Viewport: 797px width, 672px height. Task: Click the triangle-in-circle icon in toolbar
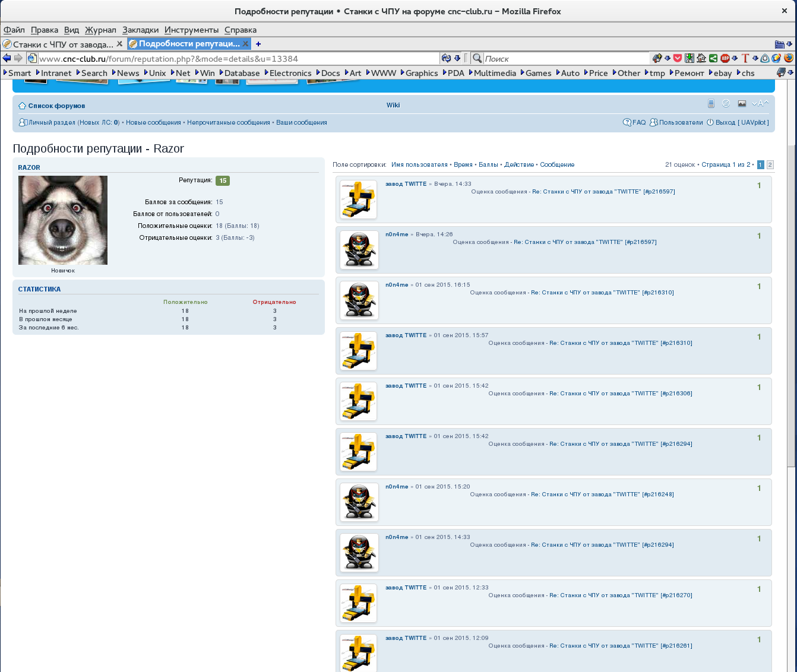pyautogui.click(x=765, y=58)
